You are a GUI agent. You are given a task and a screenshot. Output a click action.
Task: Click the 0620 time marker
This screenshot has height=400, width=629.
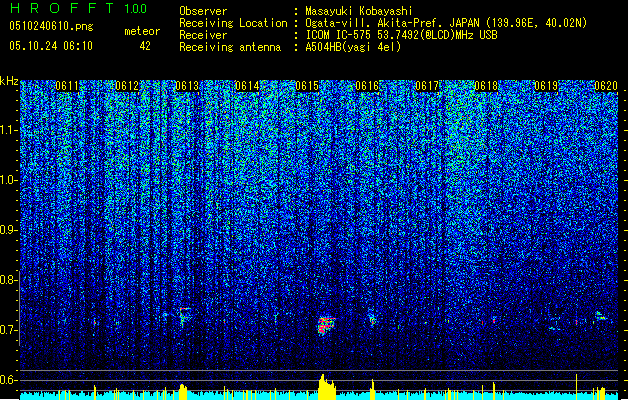tap(606, 86)
